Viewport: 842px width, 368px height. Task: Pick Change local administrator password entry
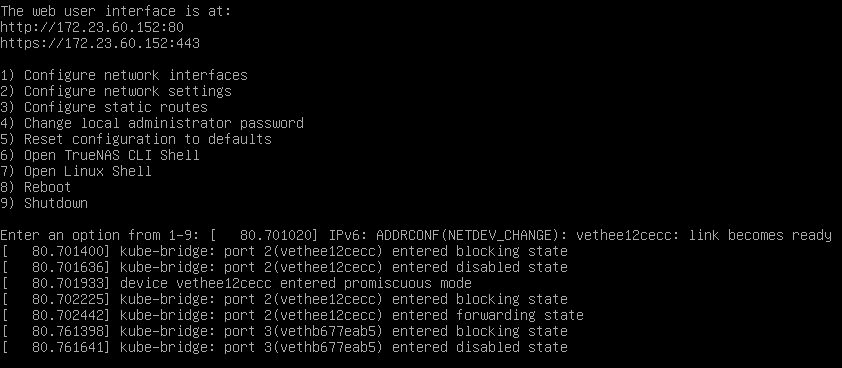tap(152, 123)
